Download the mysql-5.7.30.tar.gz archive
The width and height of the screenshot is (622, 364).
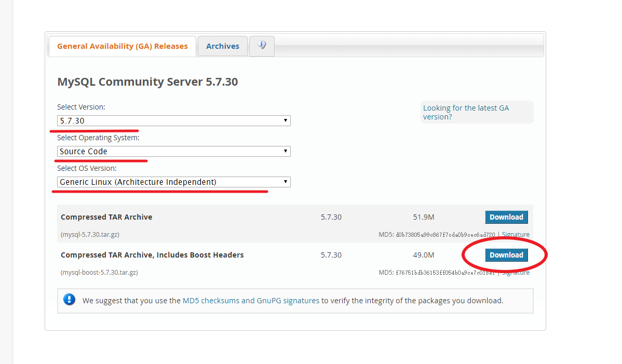point(506,217)
